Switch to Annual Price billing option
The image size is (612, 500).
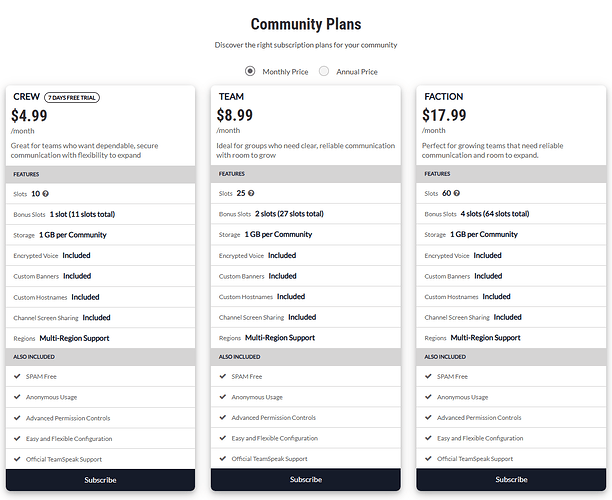coord(324,71)
